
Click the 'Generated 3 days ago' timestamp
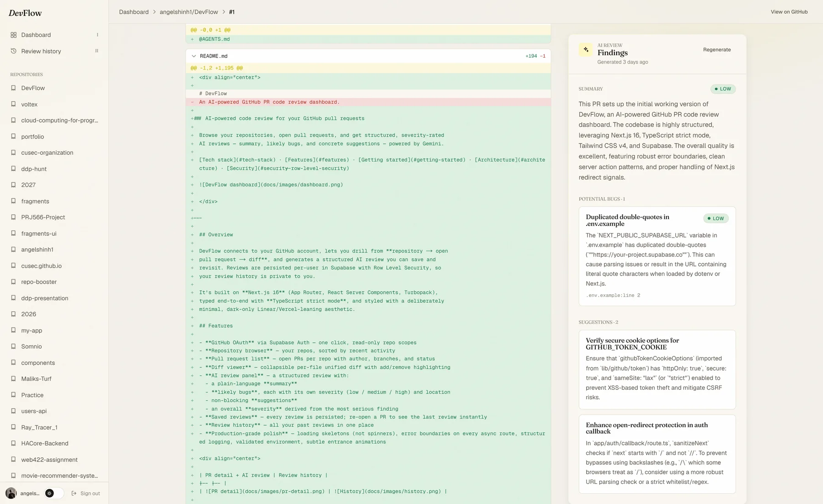(622, 62)
